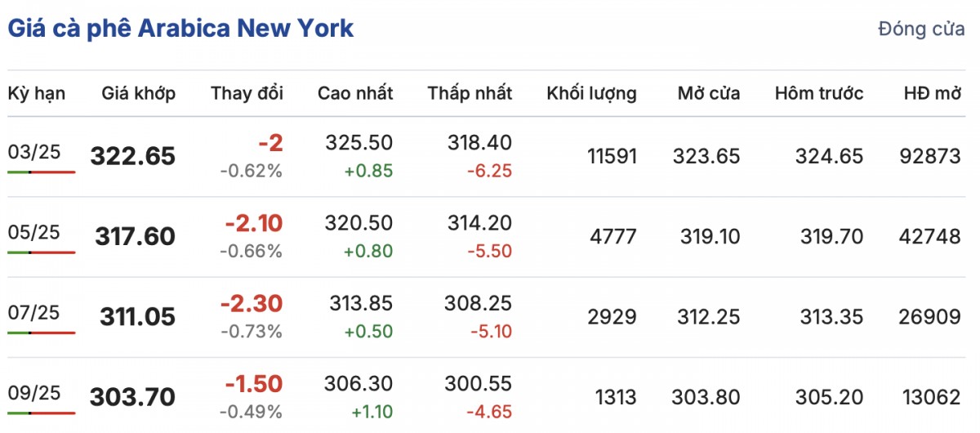Open the 05/25 contract term
The image size is (980, 433).
[34, 232]
